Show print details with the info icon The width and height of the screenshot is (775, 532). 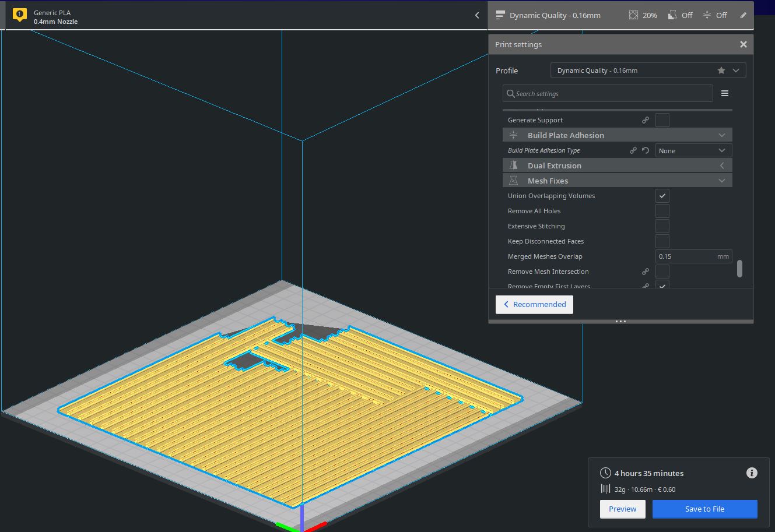tap(752, 473)
